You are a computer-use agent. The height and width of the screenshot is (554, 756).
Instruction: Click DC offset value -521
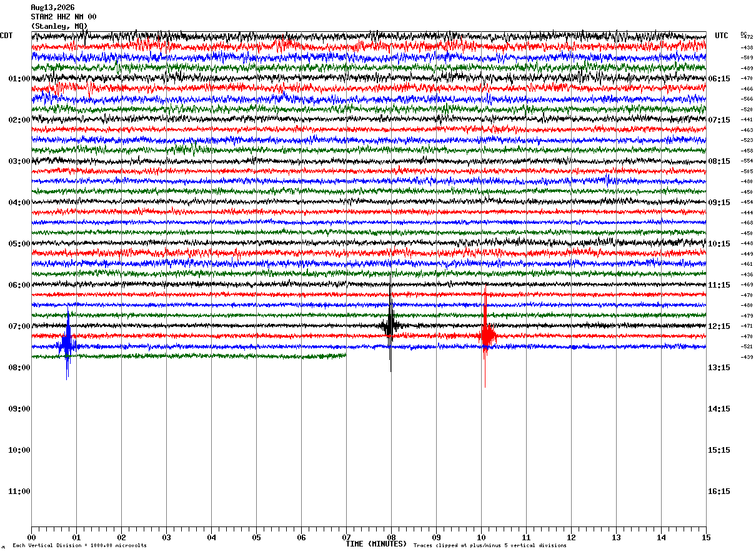click(x=747, y=347)
